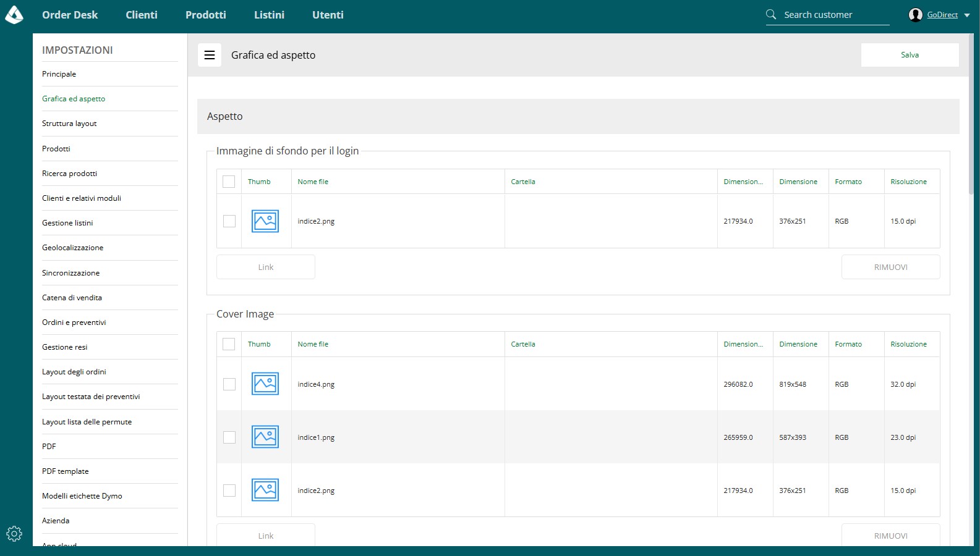
Task: Click the search magnifier icon
Action: (771, 14)
